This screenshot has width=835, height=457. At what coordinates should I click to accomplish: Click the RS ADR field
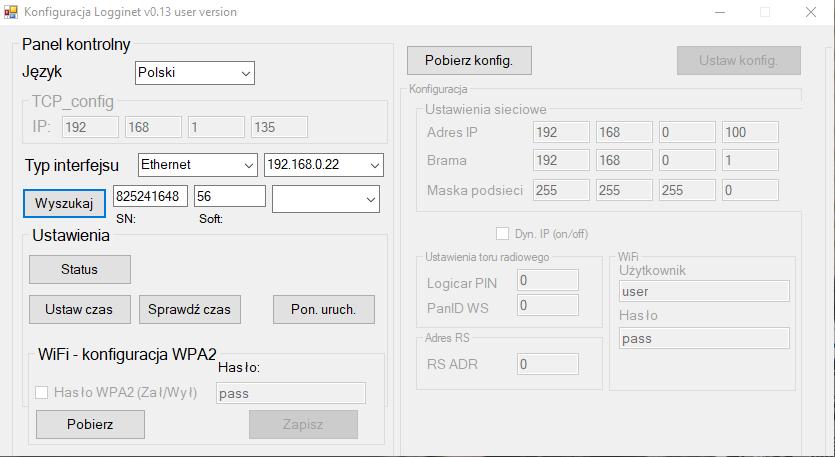click(548, 364)
